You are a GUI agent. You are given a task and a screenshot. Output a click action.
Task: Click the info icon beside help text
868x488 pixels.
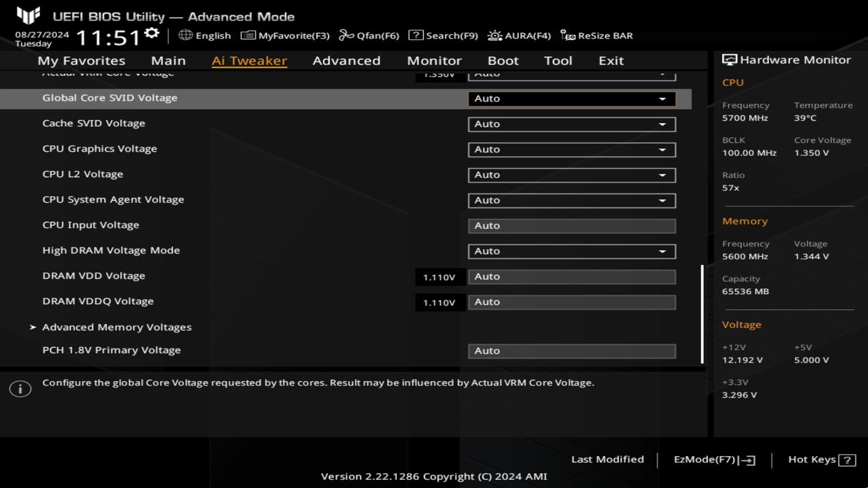click(20, 389)
